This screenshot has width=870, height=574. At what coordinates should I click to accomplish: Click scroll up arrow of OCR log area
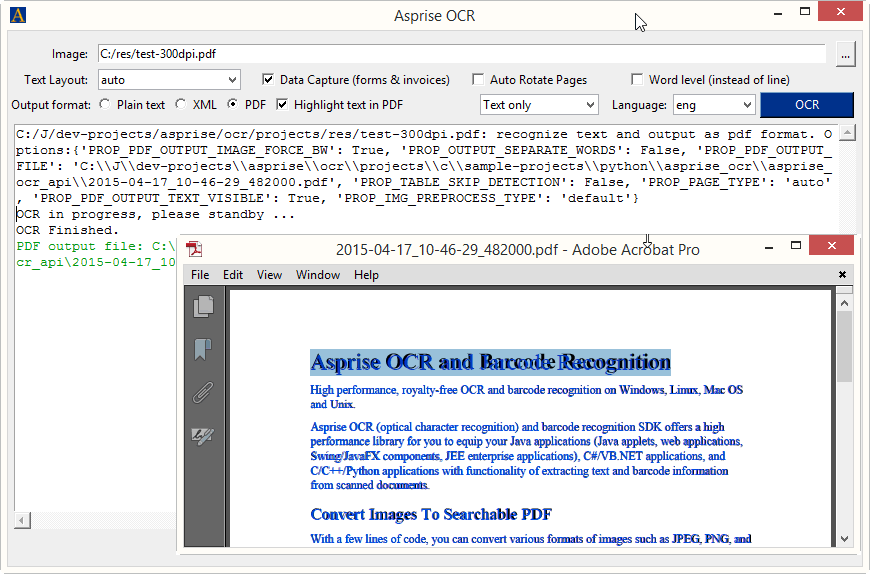tap(847, 132)
